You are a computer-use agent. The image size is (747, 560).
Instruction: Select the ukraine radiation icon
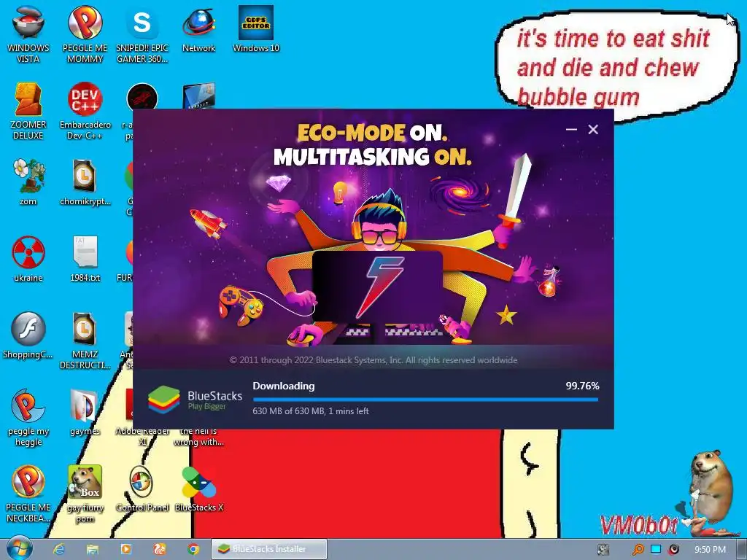point(28,258)
